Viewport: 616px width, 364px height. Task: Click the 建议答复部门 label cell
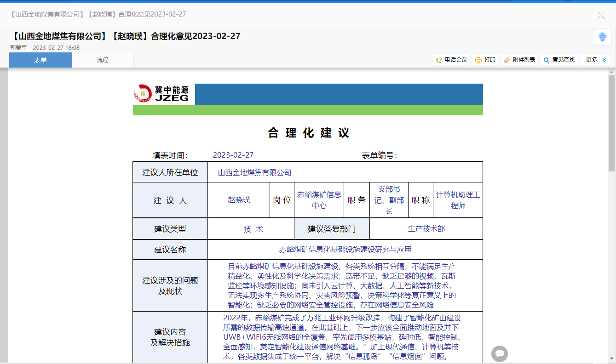tap(332, 229)
